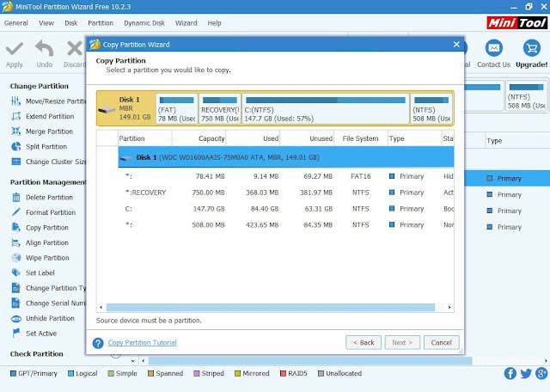550x392 pixels.
Task: Click the wizard list horizontal scrollbar
Action: 271,308
